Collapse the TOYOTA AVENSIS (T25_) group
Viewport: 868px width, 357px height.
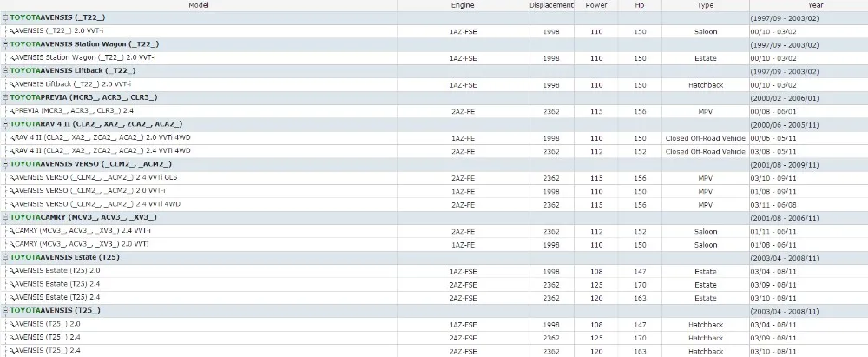coord(5,310)
